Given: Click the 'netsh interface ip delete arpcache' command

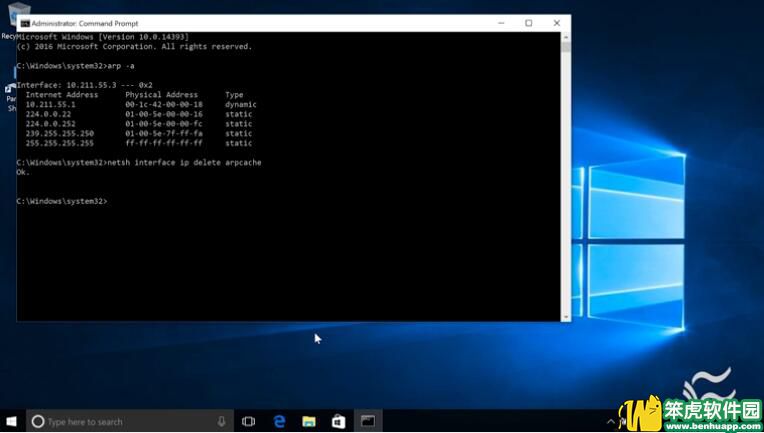Looking at the screenshot, I should (x=184, y=162).
